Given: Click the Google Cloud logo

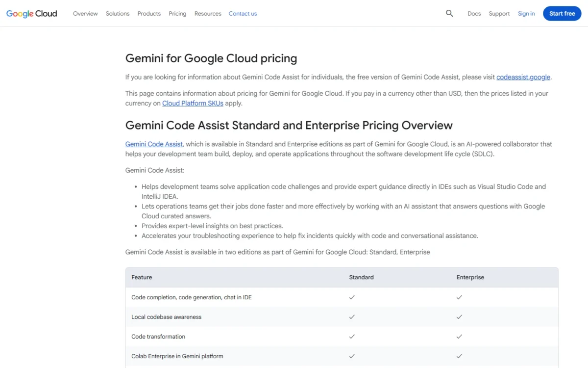Looking at the screenshot, I should pyautogui.click(x=32, y=14).
